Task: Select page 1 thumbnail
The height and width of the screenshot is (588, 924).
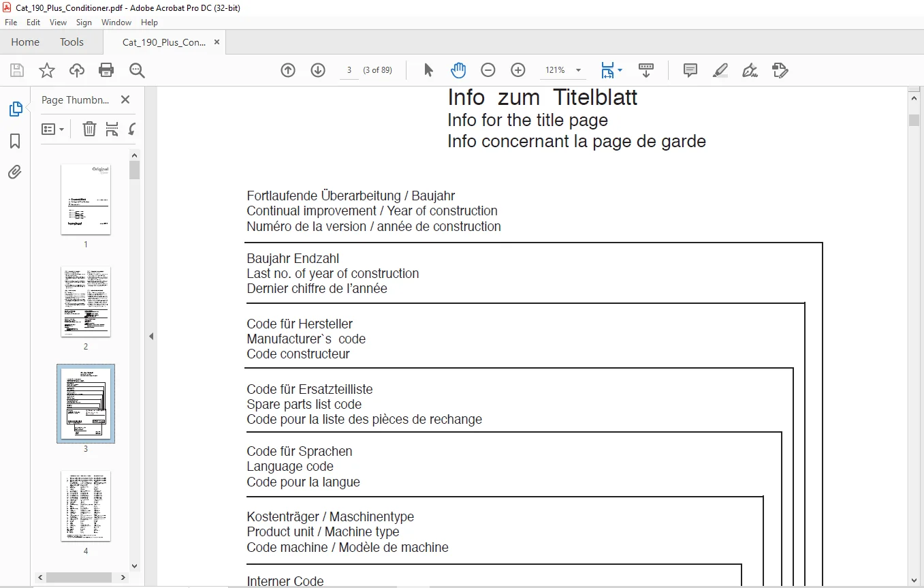Action: 86,200
